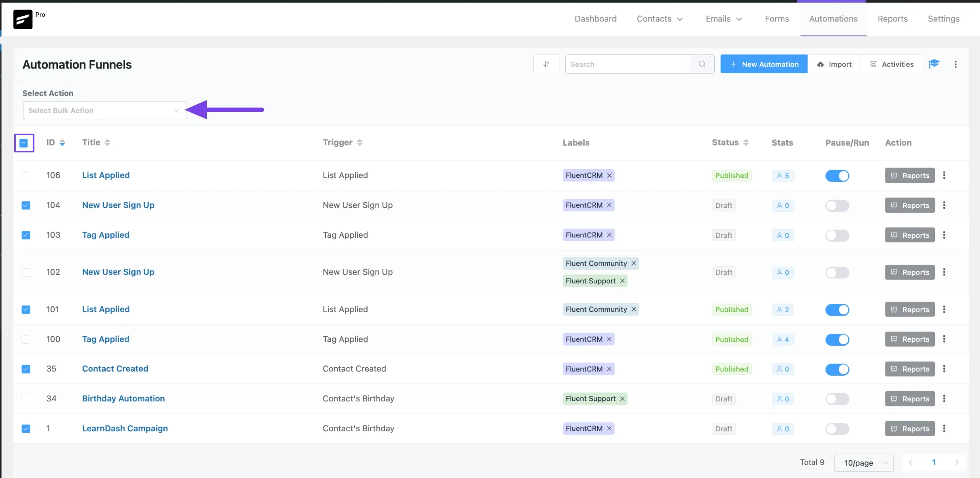This screenshot has width=980, height=478.
Task: Pause the automation 106 switch
Action: click(837, 176)
